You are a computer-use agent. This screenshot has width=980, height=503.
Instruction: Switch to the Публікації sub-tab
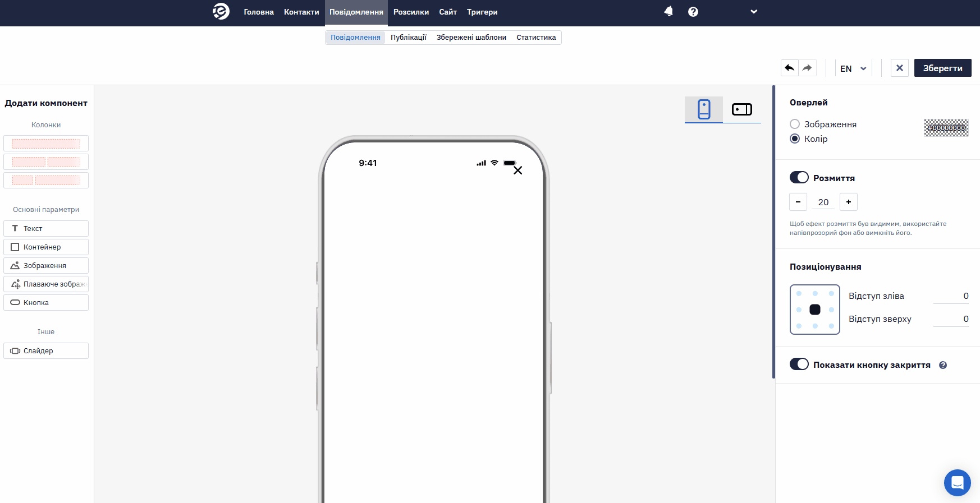pos(409,38)
